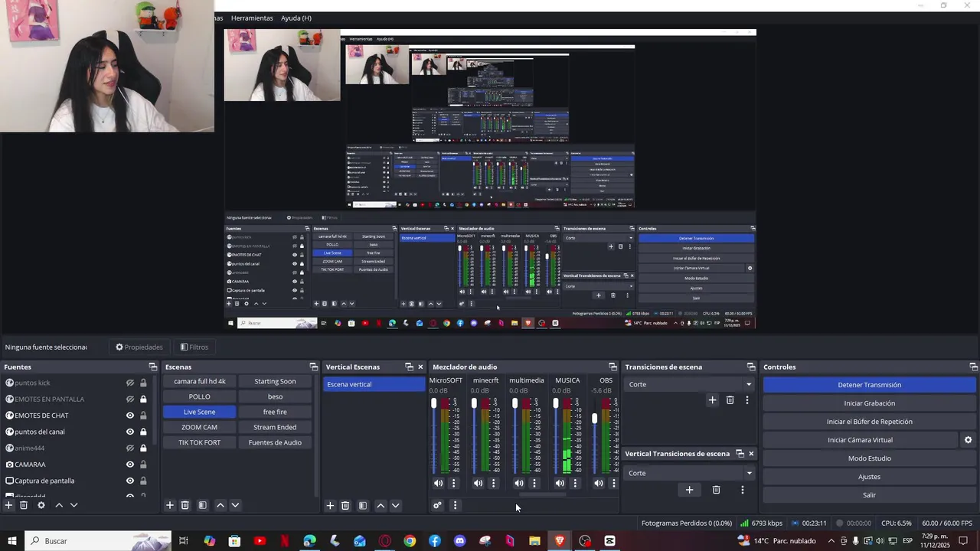The height and width of the screenshot is (551, 980).
Task: Add transition in Transiciones de escena
Action: [x=712, y=400]
